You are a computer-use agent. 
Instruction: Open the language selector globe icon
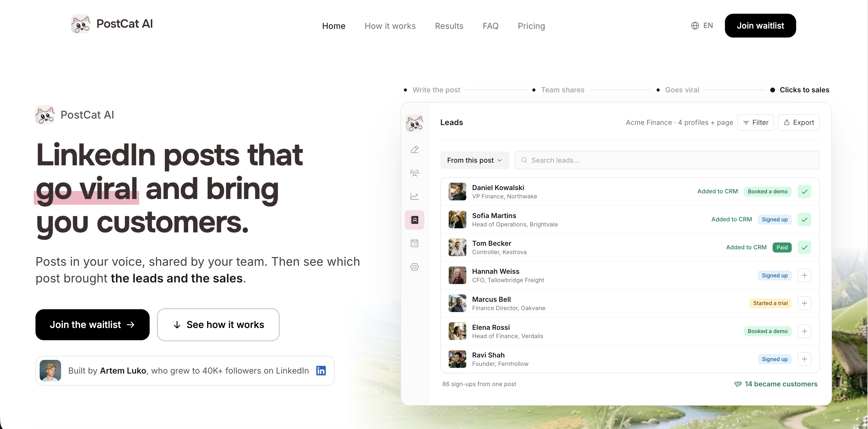(x=695, y=26)
